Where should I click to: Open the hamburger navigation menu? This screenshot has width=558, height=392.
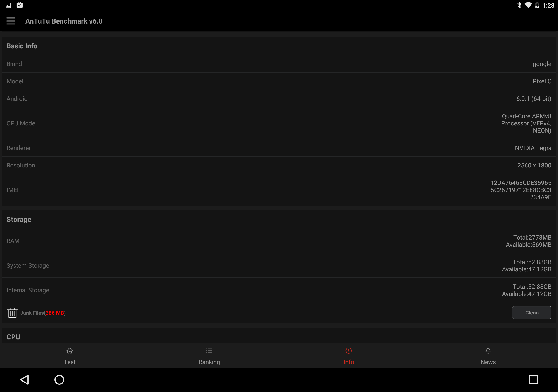(x=11, y=21)
